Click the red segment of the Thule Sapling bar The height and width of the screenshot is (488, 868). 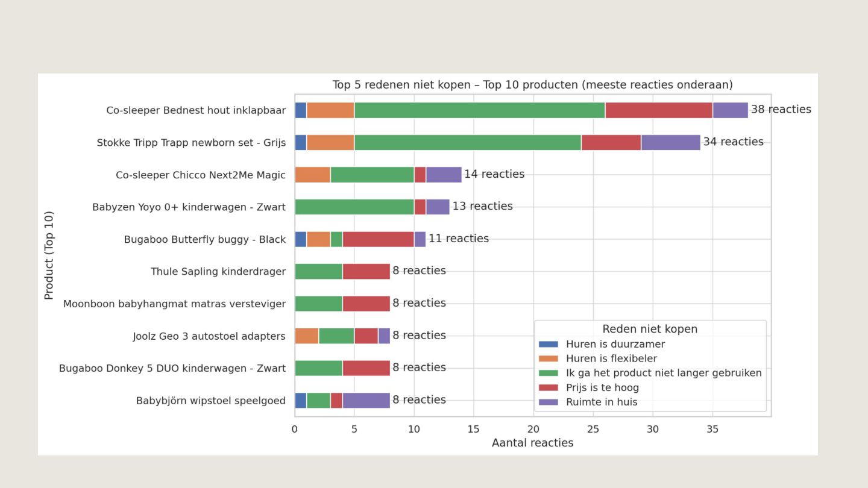pyautogui.click(x=366, y=272)
